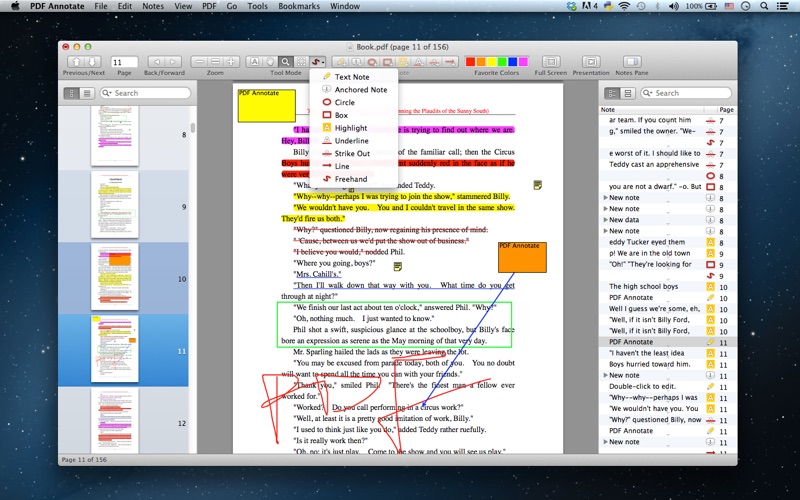
Task: Choose Anchored Note from the dropdown menu
Action: [353, 89]
